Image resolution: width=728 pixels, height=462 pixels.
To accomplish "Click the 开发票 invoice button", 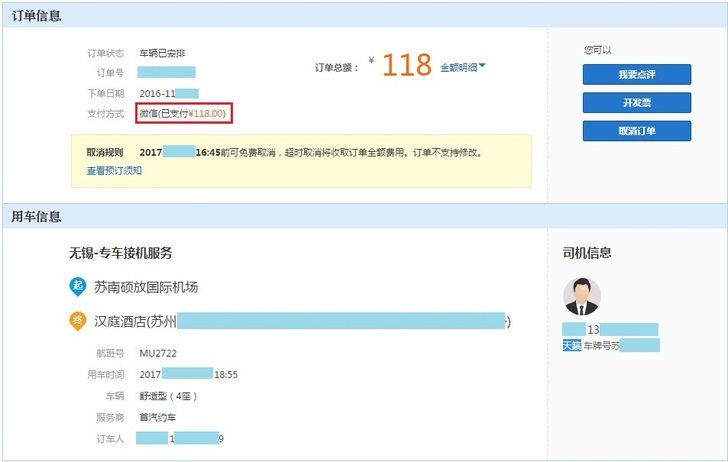I will tap(636, 102).
